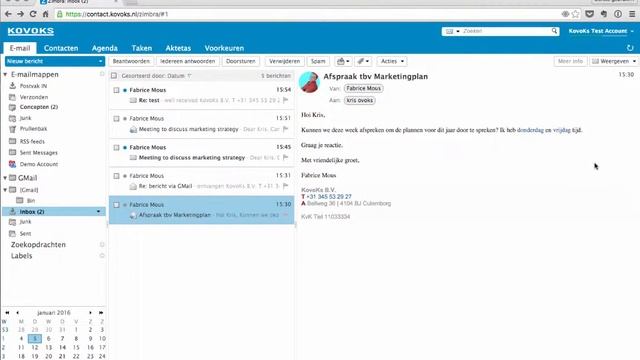Open Inbox (2) folder dropdown arrow
The image size is (640, 360).
98,211
